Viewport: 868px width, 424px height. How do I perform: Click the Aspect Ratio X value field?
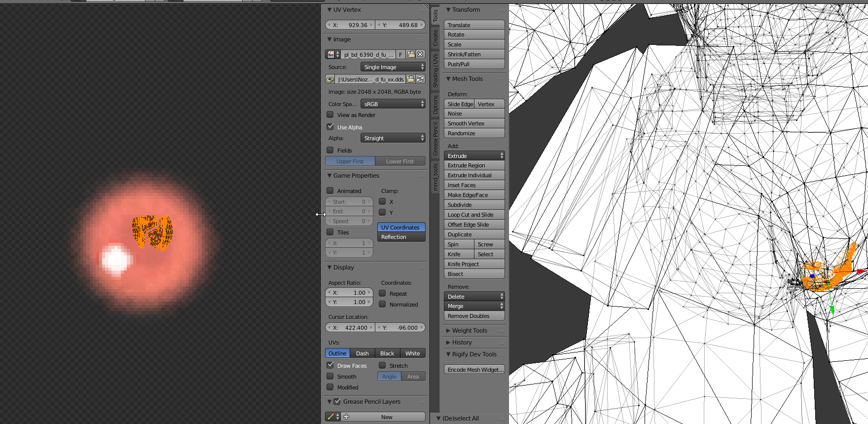[x=349, y=293]
